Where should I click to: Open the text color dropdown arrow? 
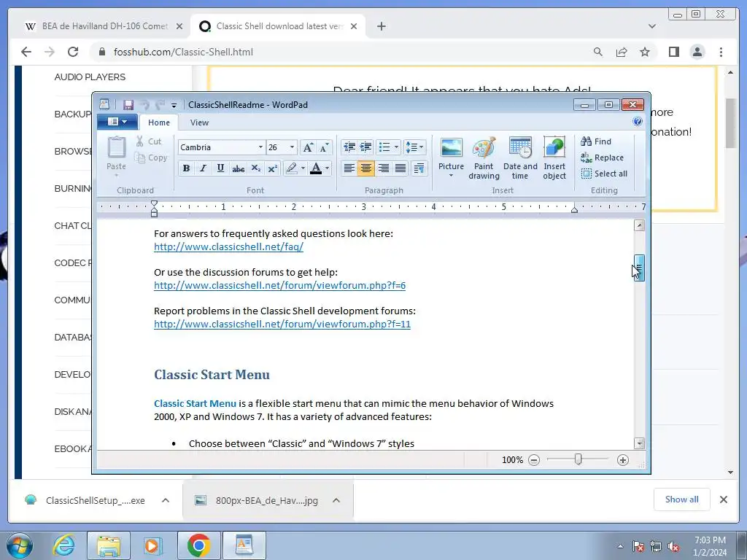coord(328,168)
